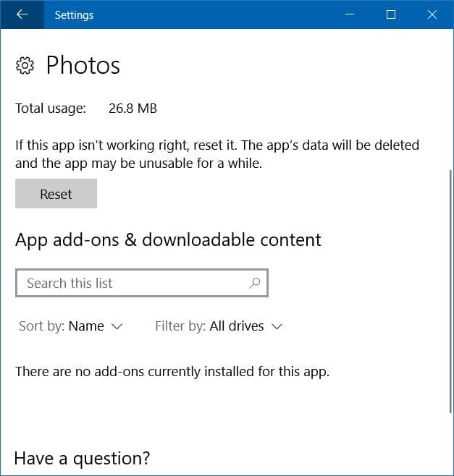The image size is (454, 476).
Task: Click the '26.8 MB' usage value
Action: pyautogui.click(x=133, y=109)
